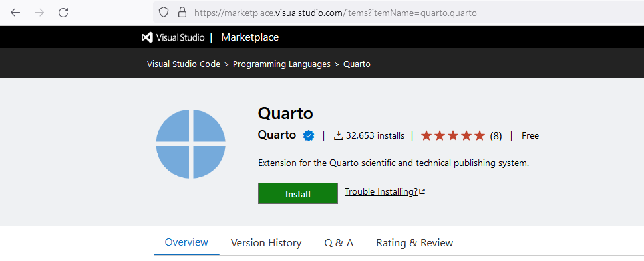The image size is (644, 261).
Task: Click the download installs icon
Action: pyautogui.click(x=339, y=135)
